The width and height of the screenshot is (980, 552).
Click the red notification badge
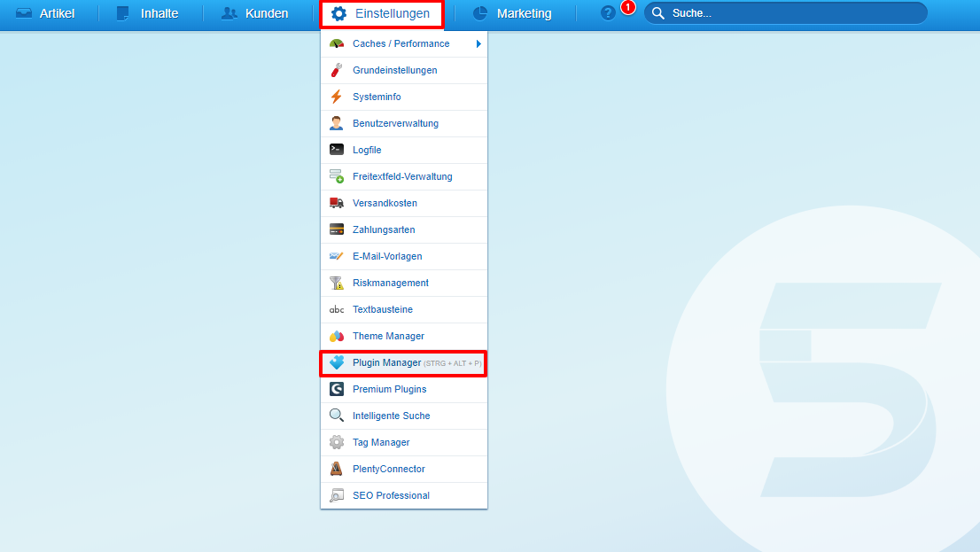tap(627, 7)
